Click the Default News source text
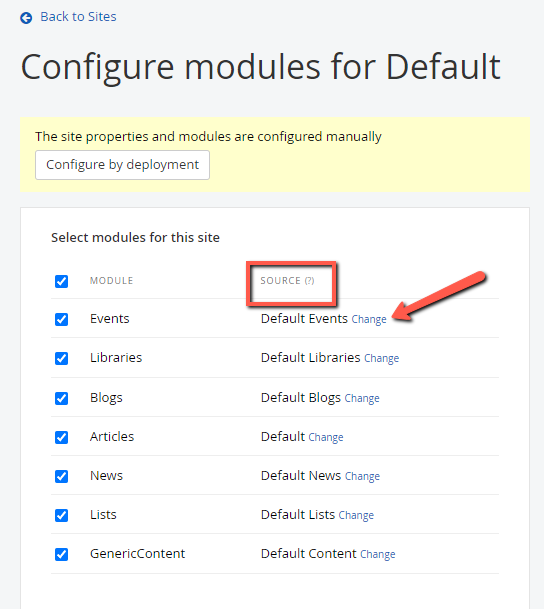The image size is (544, 609). 301,476
